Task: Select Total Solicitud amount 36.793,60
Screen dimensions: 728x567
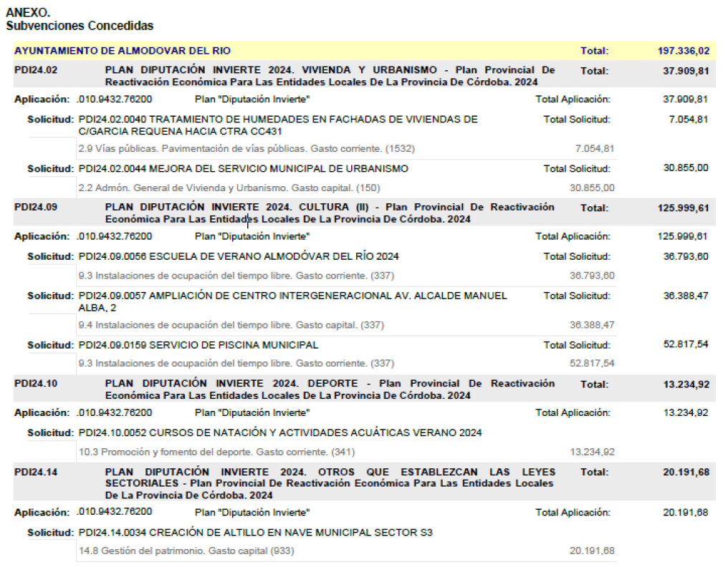Action: pyautogui.click(x=686, y=256)
